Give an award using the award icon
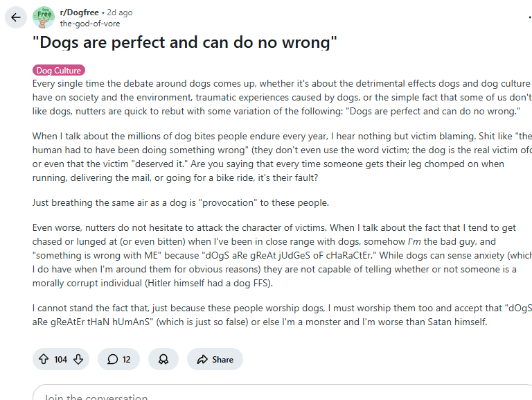The width and height of the screenshot is (532, 400). click(x=163, y=359)
